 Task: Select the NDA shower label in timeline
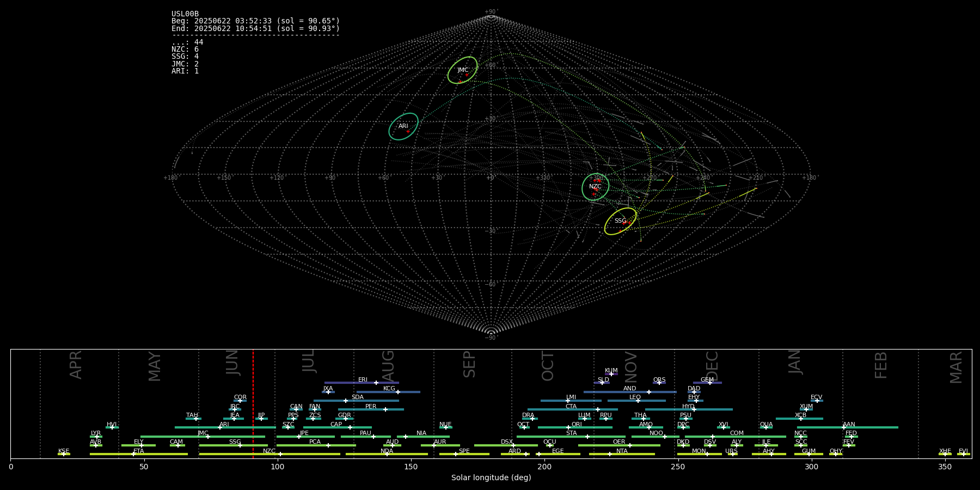pos(387,451)
